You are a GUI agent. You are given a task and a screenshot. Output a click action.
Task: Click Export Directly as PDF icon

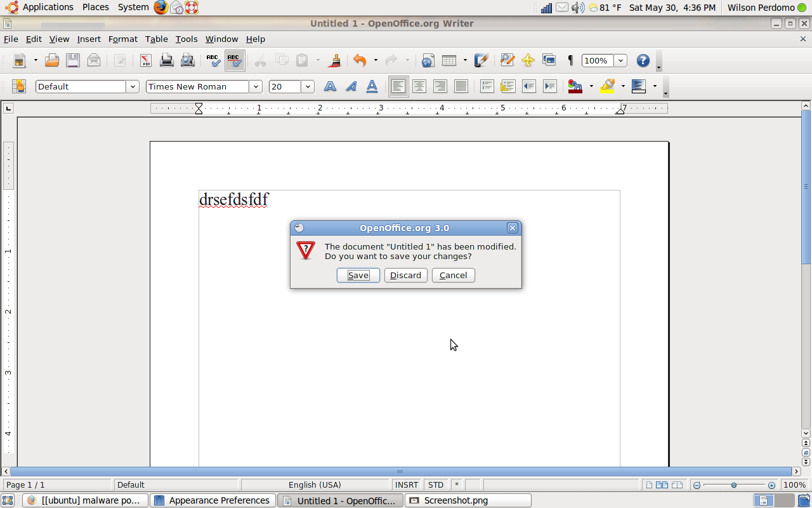[x=146, y=60]
